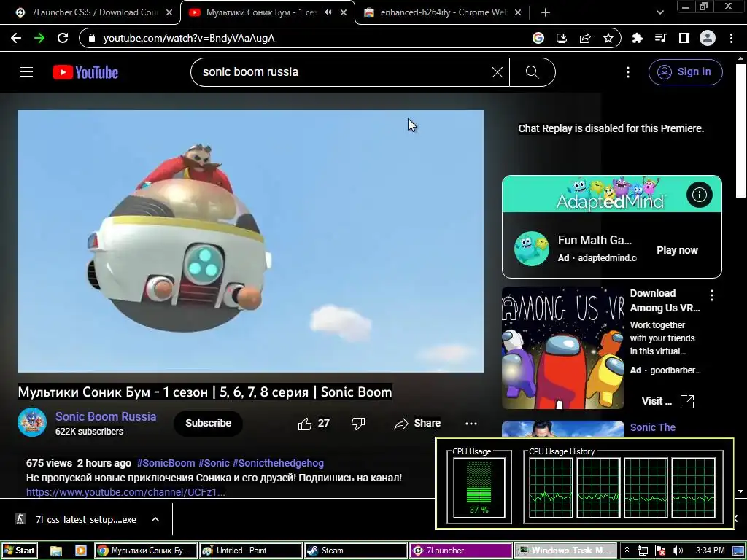Open Chrome three-dot menu
Image resolution: width=747 pixels, height=560 pixels.
click(x=731, y=38)
